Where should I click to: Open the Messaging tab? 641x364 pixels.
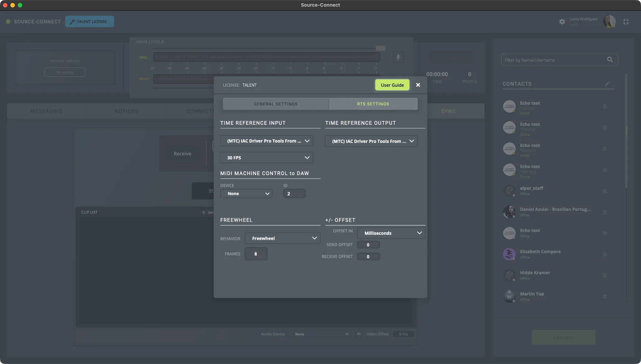pyautogui.click(x=47, y=111)
